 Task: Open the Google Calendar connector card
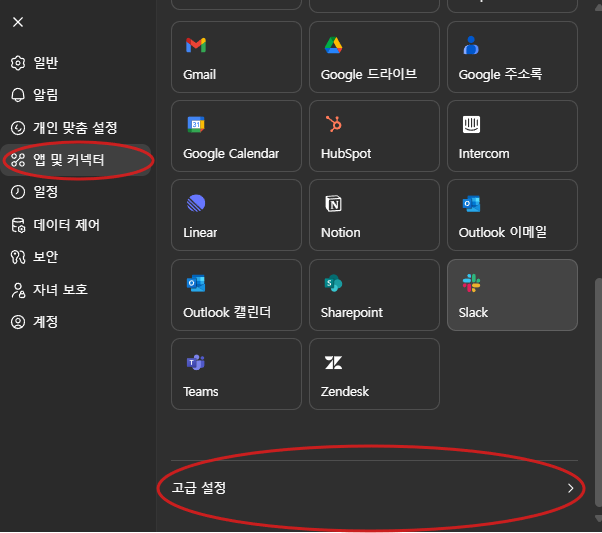coord(236,136)
